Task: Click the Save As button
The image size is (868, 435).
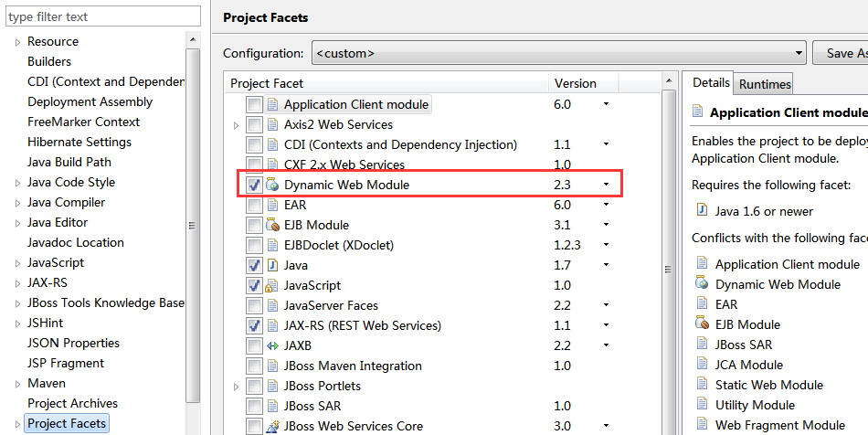Action: coord(840,53)
